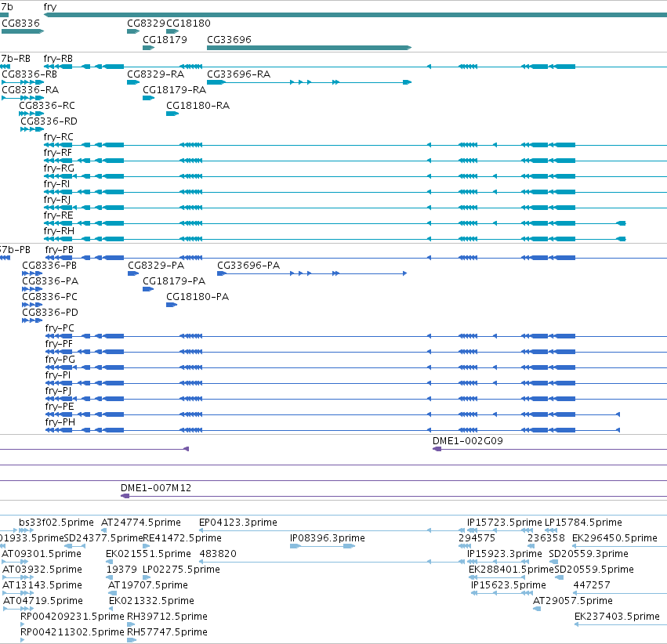Select the CG18179-RA transcript label
This screenshot has width=667, height=644.
[175, 90]
